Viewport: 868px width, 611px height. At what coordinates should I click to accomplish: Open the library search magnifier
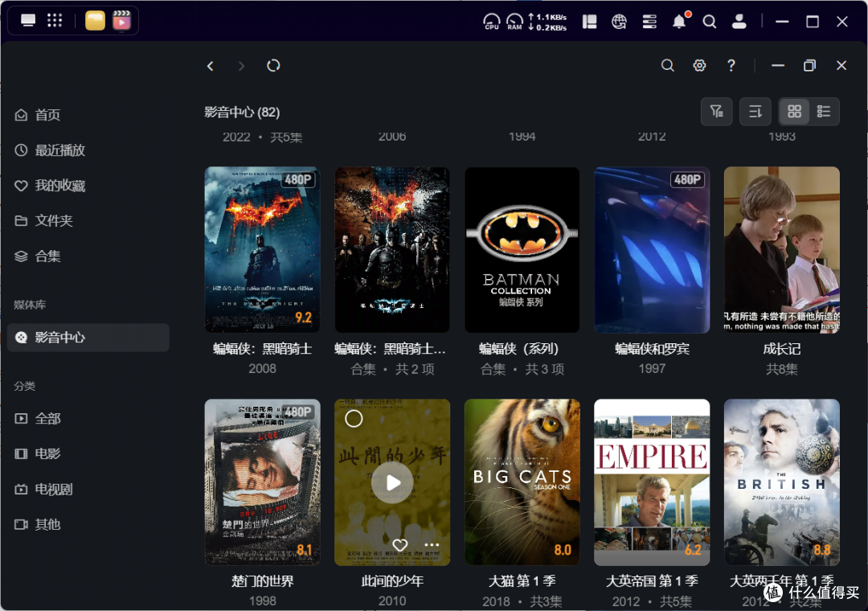coord(668,65)
